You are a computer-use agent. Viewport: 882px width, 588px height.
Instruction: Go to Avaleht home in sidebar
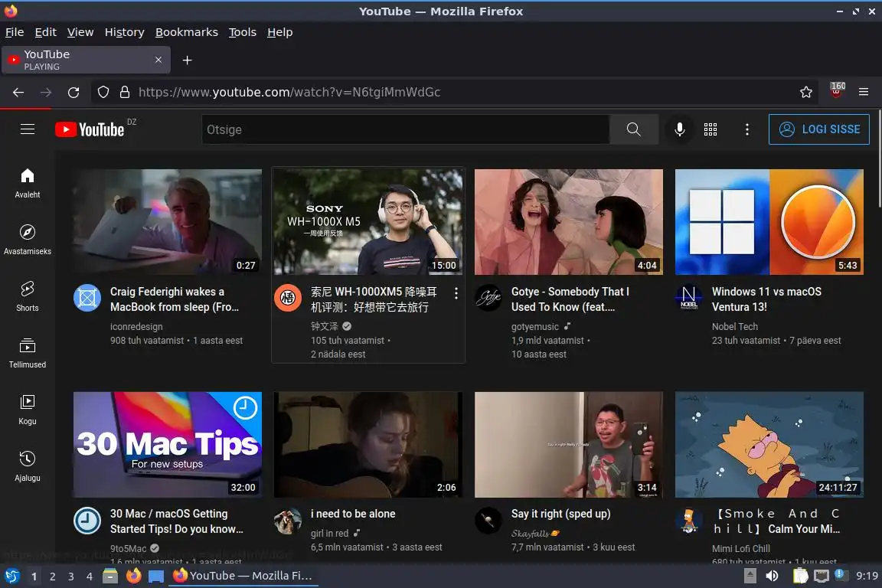coord(28,184)
